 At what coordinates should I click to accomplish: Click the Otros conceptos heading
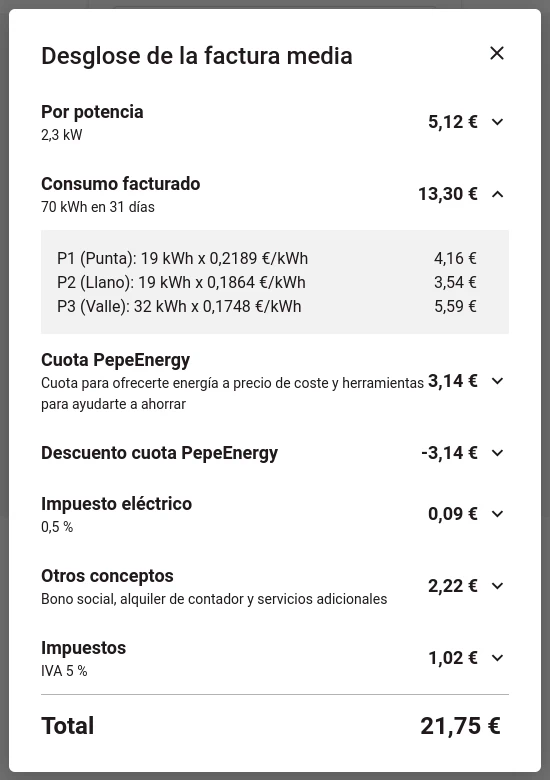pos(107,576)
